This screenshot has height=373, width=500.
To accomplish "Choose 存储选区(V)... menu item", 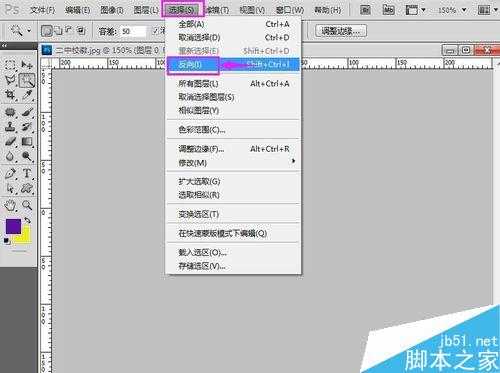I will pyautogui.click(x=233, y=266).
